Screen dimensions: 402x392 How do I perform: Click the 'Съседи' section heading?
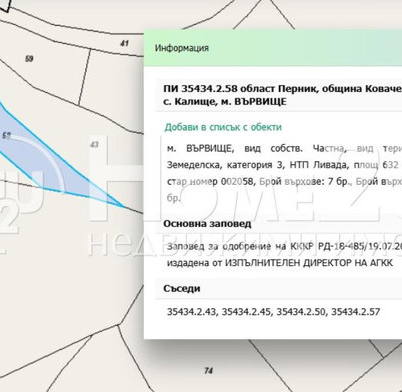click(x=182, y=288)
